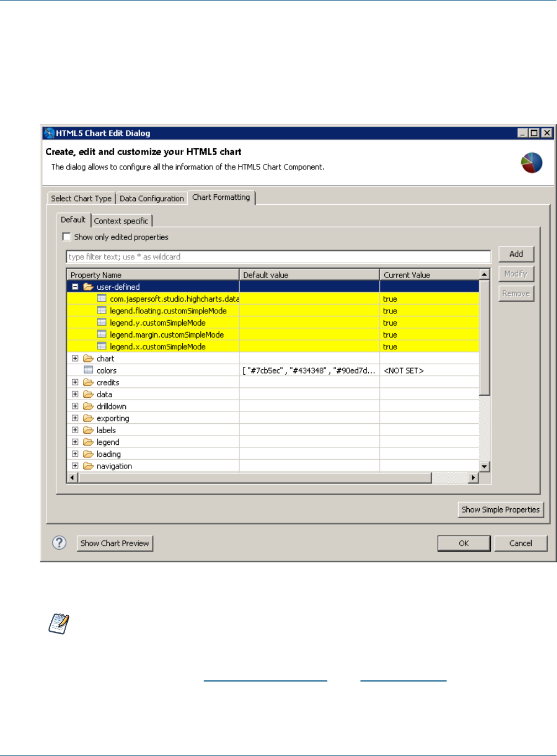This screenshot has width=557, height=756.
Task: Click the com.jaspersoft.studio.highcharts property icon
Action: tap(102, 299)
